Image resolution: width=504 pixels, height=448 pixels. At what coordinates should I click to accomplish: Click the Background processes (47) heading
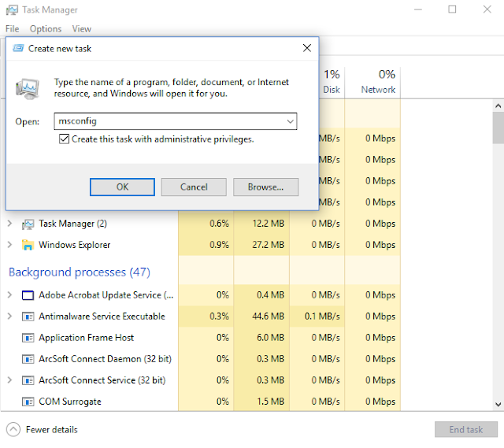(x=80, y=272)
